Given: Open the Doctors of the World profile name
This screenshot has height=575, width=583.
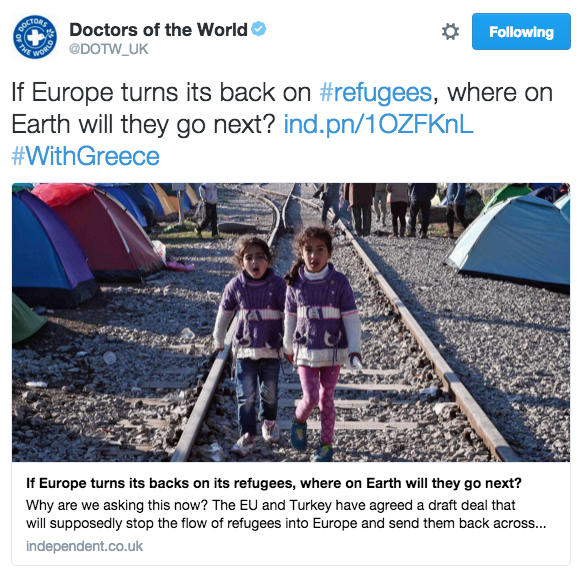Looking at the screenshot, I should click(158, 29).
